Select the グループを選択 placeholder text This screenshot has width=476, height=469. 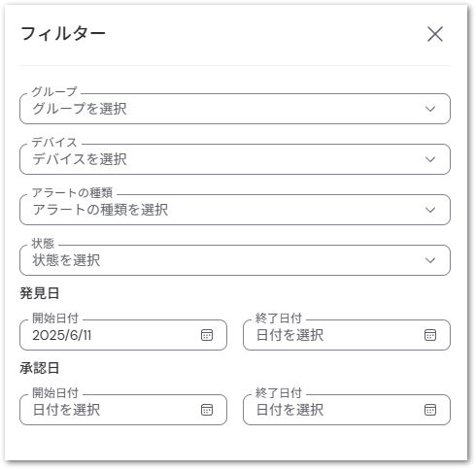pyautogui.click(x=80, y=109)
